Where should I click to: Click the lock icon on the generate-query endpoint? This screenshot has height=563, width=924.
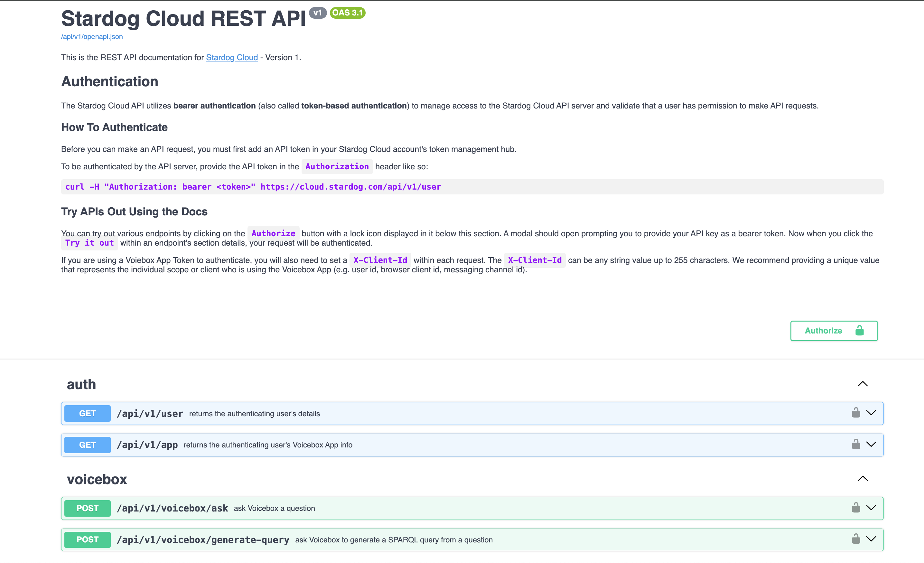(855, 540)
